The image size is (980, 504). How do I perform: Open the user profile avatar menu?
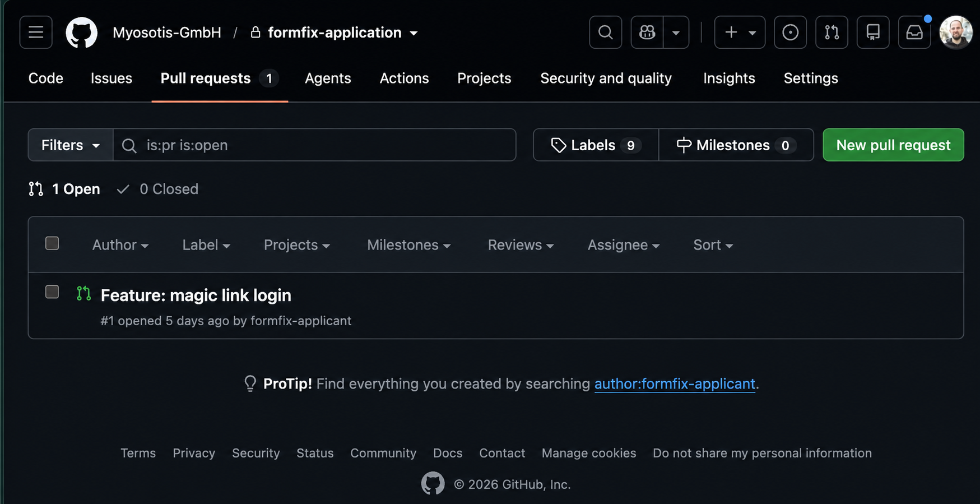956,33
